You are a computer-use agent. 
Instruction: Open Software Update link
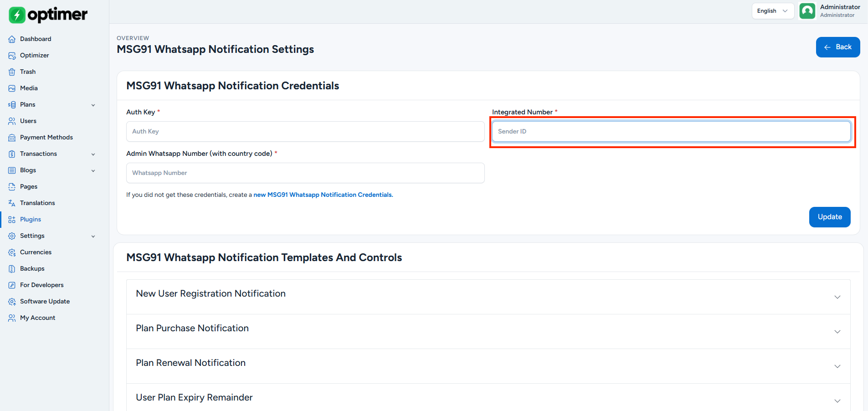(45, 302)
